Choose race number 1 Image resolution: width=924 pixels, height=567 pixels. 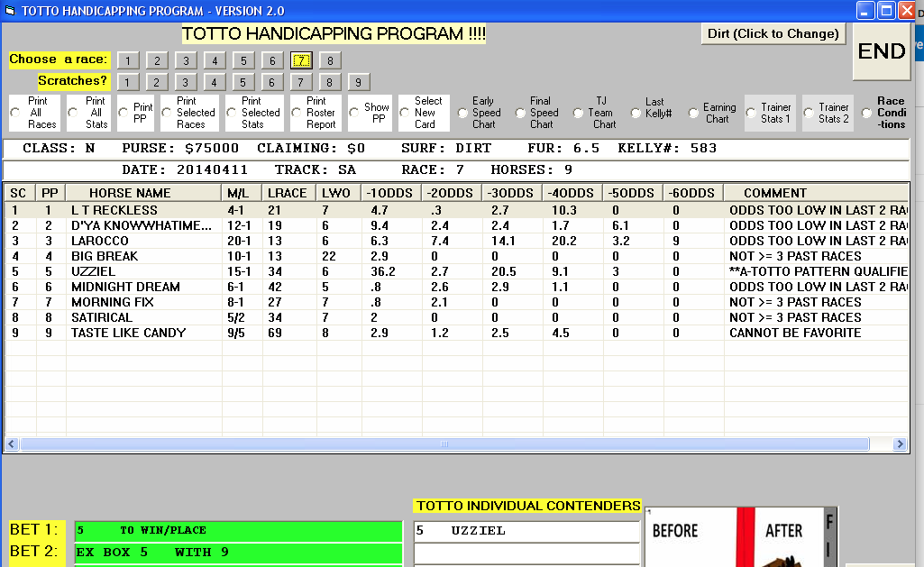click(128, 60)
